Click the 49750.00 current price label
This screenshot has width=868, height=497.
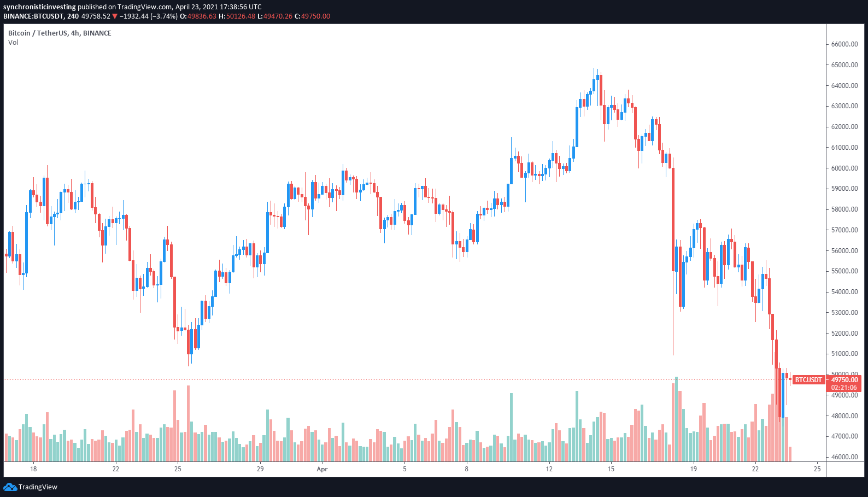point(844,380)
